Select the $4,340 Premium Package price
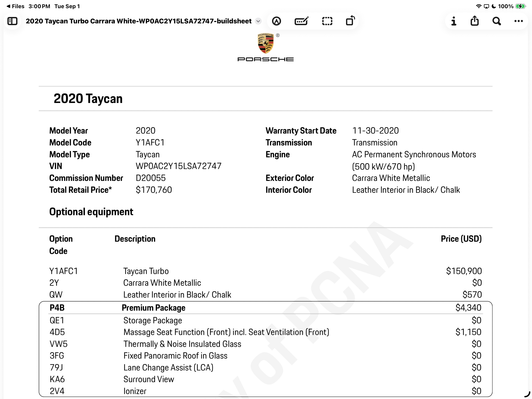This screenshot has width=532, height=399. click(468, 308)
